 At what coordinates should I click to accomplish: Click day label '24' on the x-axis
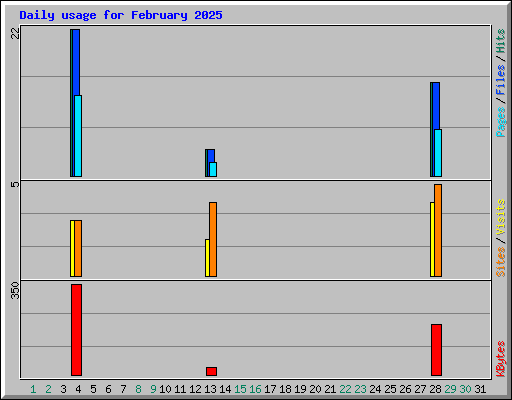(375, 389)
